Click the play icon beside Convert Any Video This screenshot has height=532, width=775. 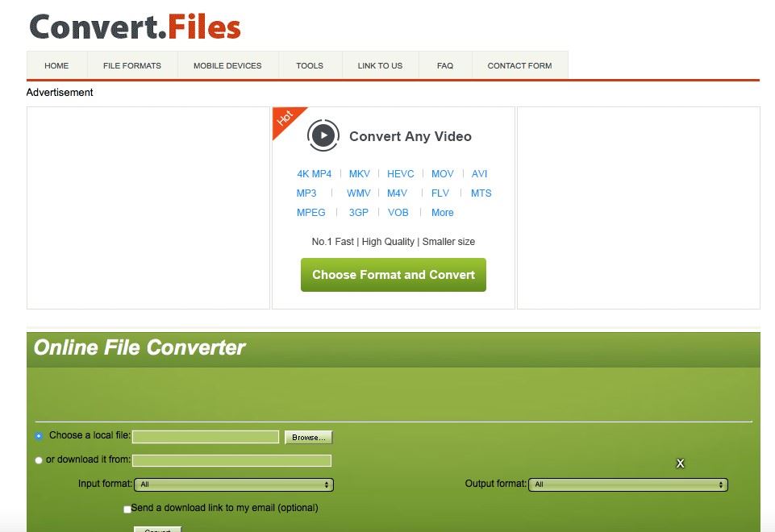pyautogui.click(x=323, y=135)
